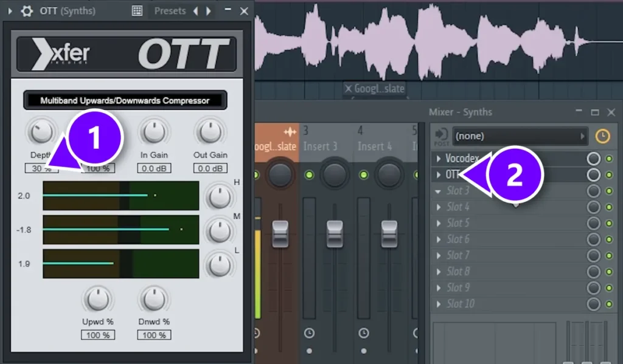
Task: Expand the Vocodex slot menu arrow
Action: point(439,159)
